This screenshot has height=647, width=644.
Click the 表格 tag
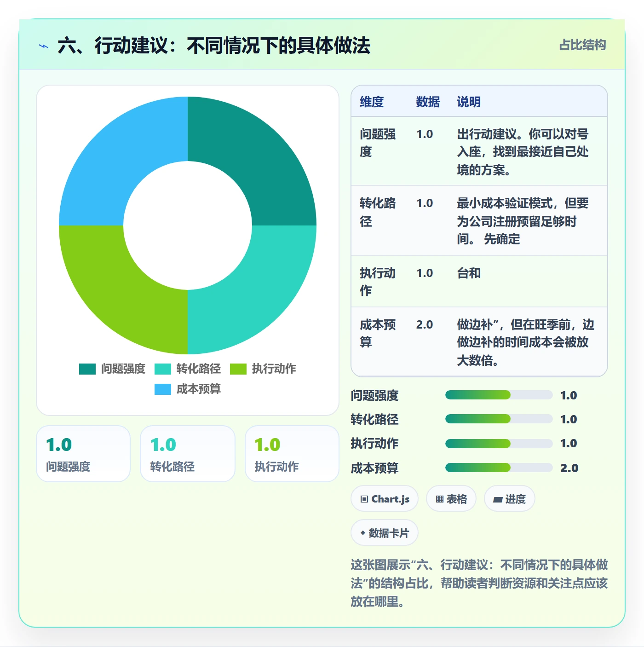(x=451, y=499)
